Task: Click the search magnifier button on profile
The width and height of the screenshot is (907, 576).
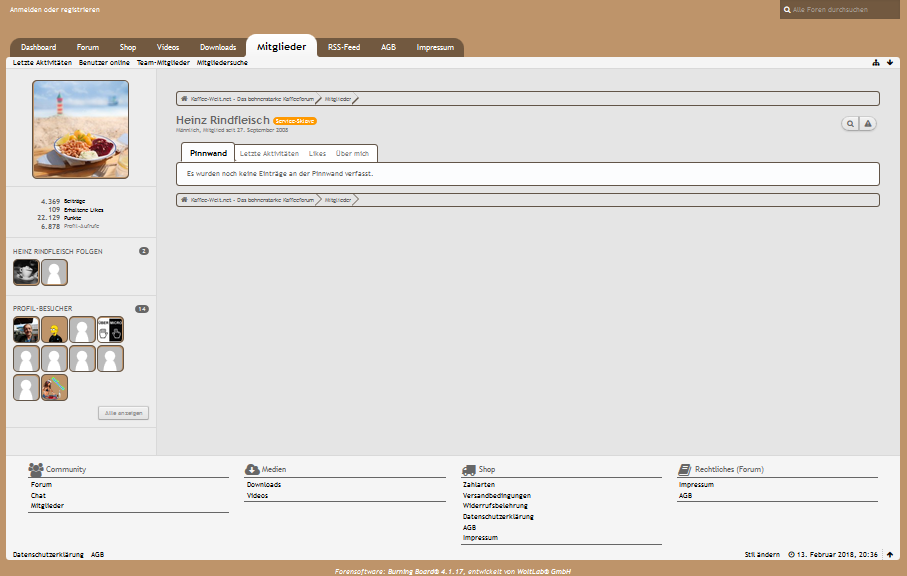Action: (x=850, y=124)
